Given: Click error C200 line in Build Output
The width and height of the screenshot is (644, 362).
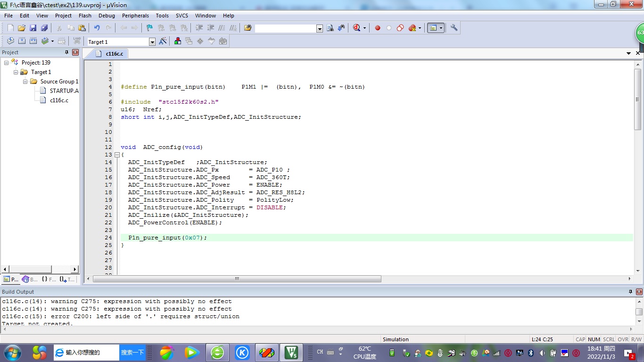Looking at the screenshot, I should coord(121,316).
